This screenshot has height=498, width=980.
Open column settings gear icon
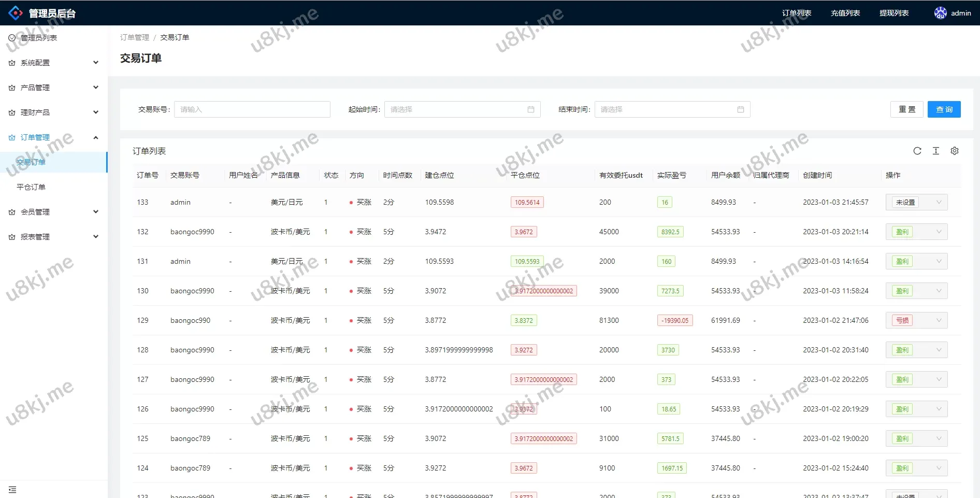point(954,151)
